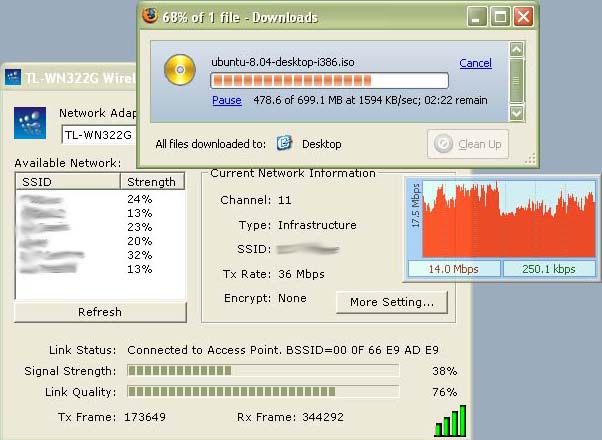Screen dimensions: 602x440
Task: Close the Downloads window
Action: pyautogui.click(x=524, y=17)
